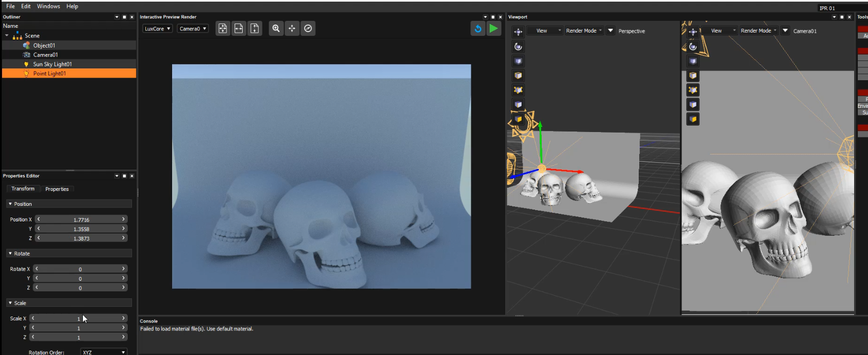Click the fit-to-width icon in preview toolbar
The width and height of the screenshot is (868, 355).
[x=239, y=29]
